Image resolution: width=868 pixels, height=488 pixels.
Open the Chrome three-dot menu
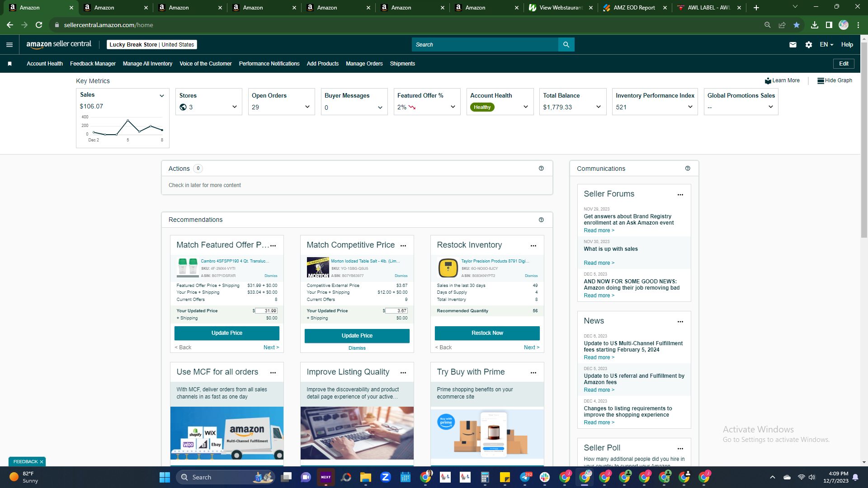click(x=858, y=25)
